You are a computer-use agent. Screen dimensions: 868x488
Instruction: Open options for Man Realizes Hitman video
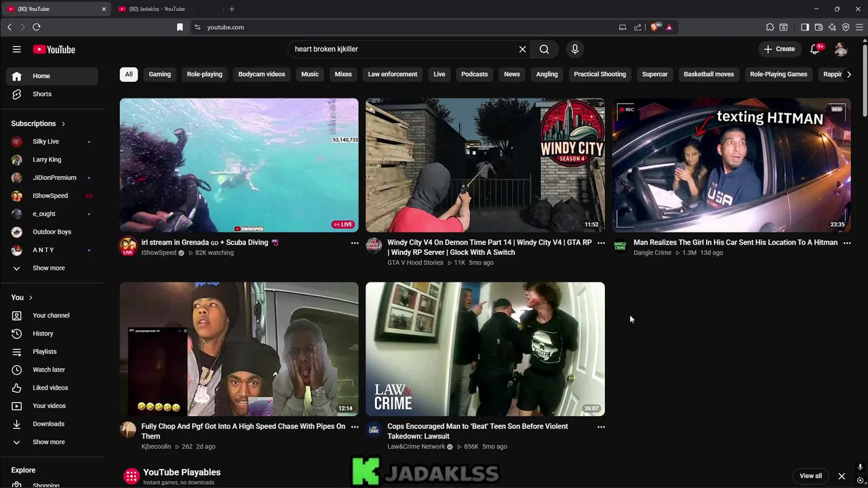pos(847,243)
